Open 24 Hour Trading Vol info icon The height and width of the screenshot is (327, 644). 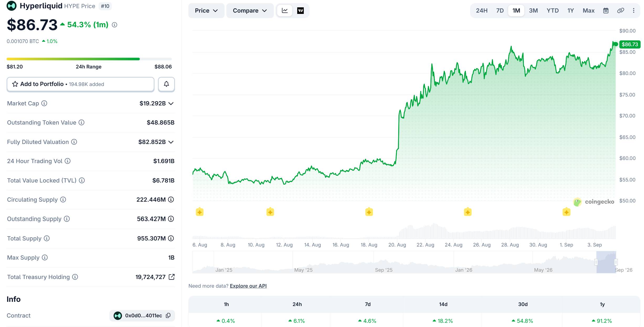pyautogui.click(x=68, y=161)
